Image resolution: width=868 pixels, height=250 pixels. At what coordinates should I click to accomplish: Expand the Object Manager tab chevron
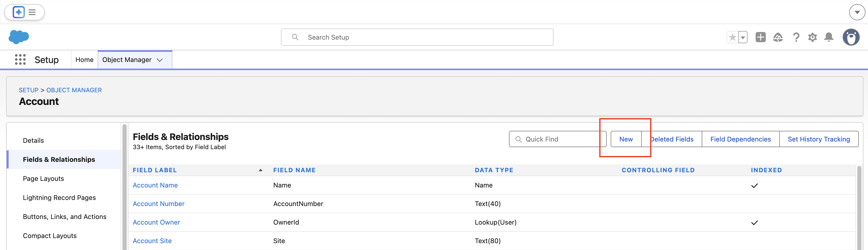(x=160, y=60)
